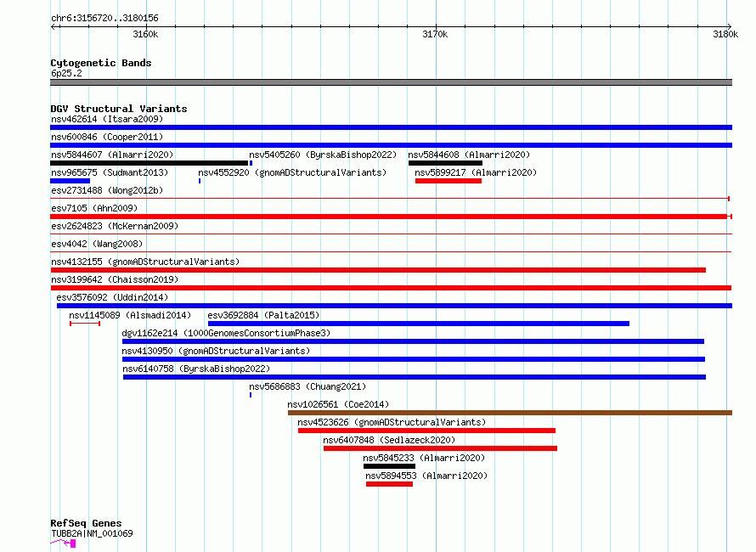Open nsv6407848 (Sedlazeck2020) label
This screenshot has height=552, width=756.
point(388,440)
